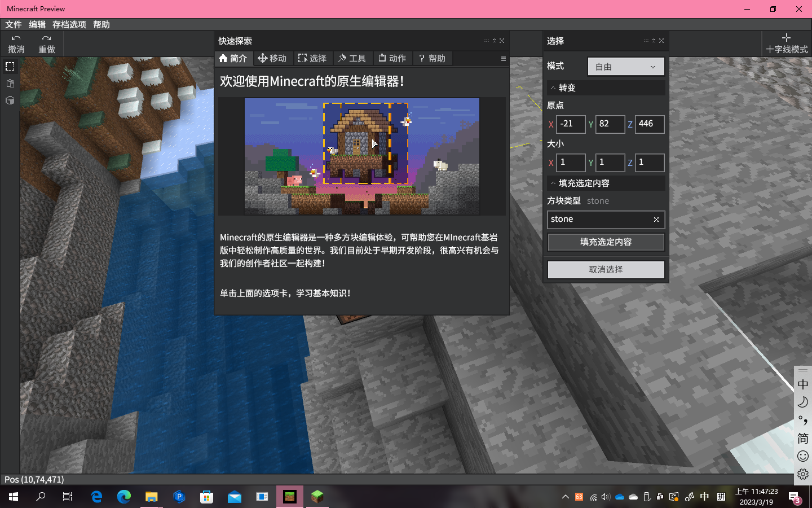Switch to the 动作 tab
812x508 pixels.
click(392, 58)
